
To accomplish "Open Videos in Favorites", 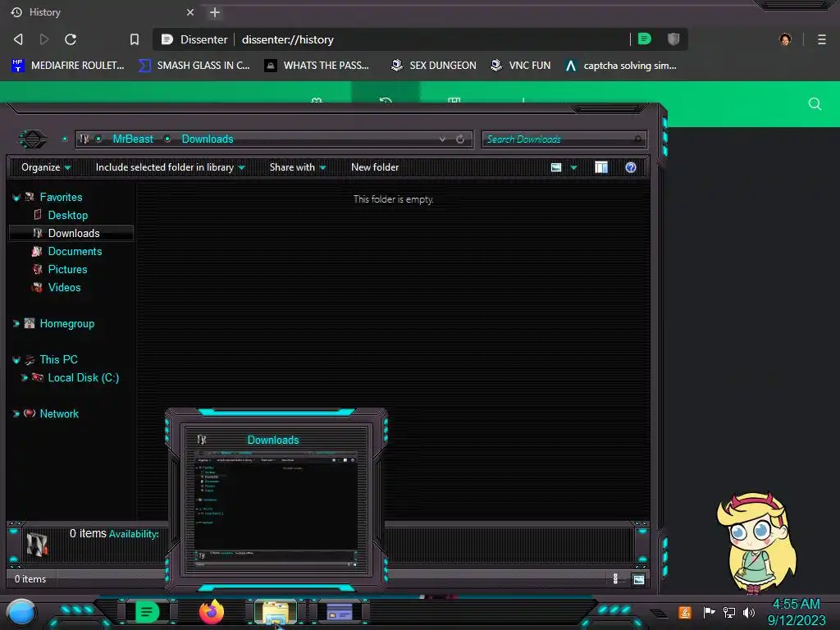I will coord(64,288).
